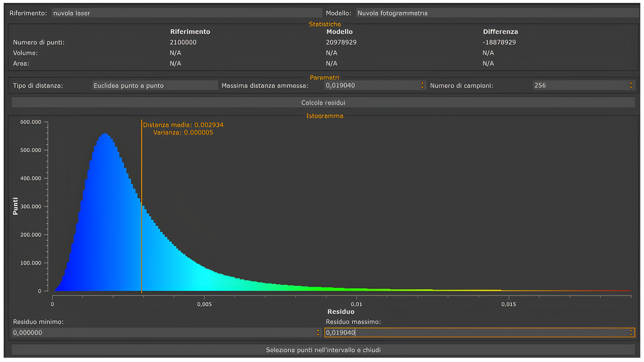Click the Residuo massimo up stepper
Image resolution: width=644 pixels, height=362 pixels.
click(x=631, y=330)
